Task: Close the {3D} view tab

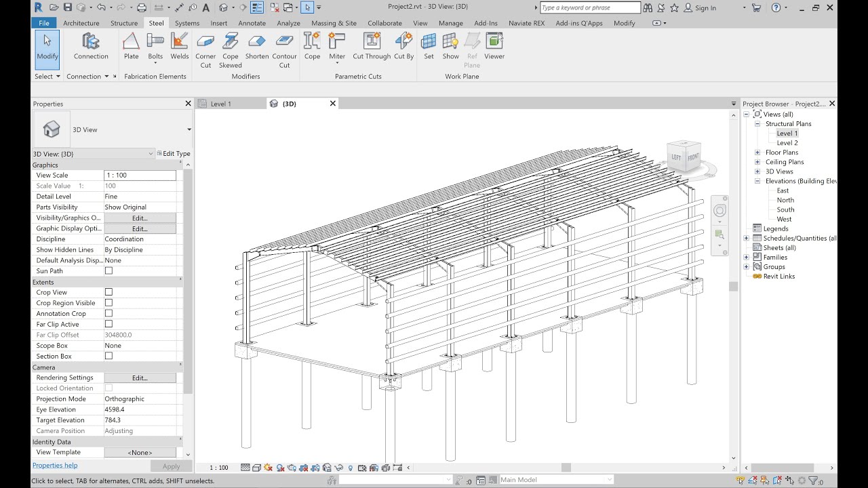Action: point(333,104)
